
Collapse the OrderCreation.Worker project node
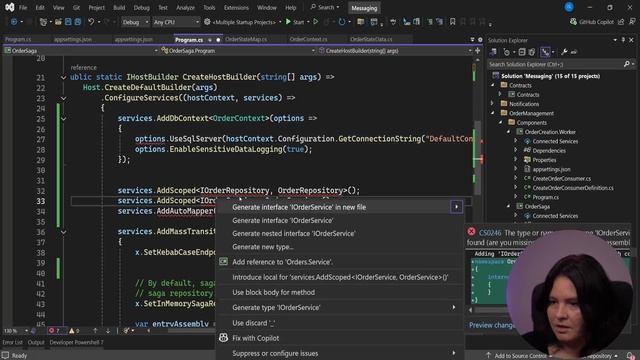(x=508, y=132)
